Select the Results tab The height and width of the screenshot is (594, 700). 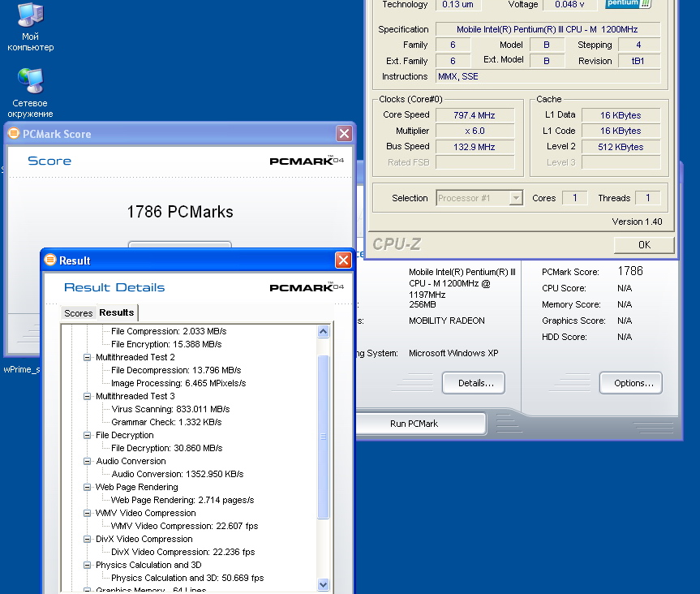point(117,312)
